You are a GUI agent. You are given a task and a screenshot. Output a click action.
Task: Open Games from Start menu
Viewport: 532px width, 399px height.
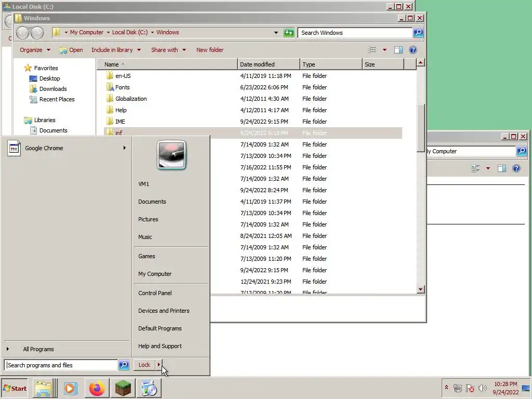pyautogui.click(x=147, y=256)
